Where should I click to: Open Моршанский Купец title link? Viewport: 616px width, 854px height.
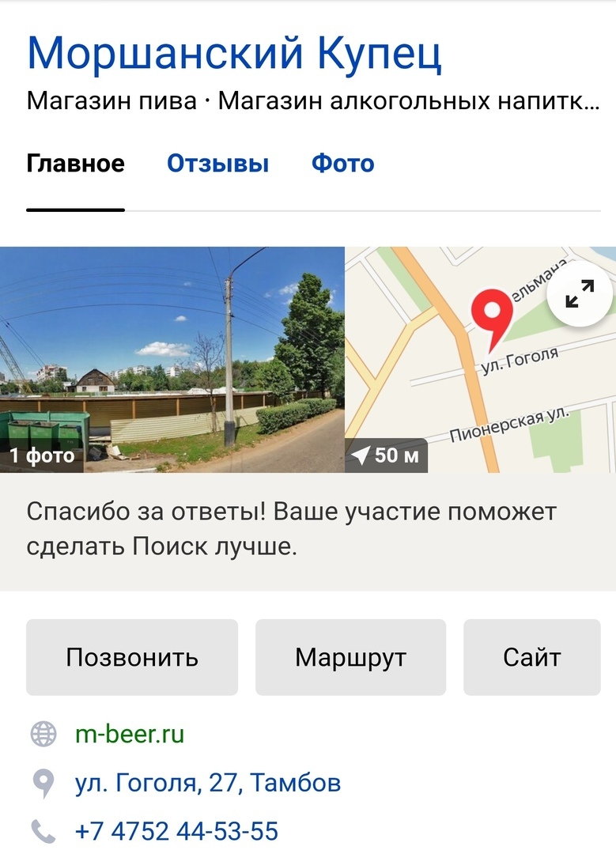234,53
